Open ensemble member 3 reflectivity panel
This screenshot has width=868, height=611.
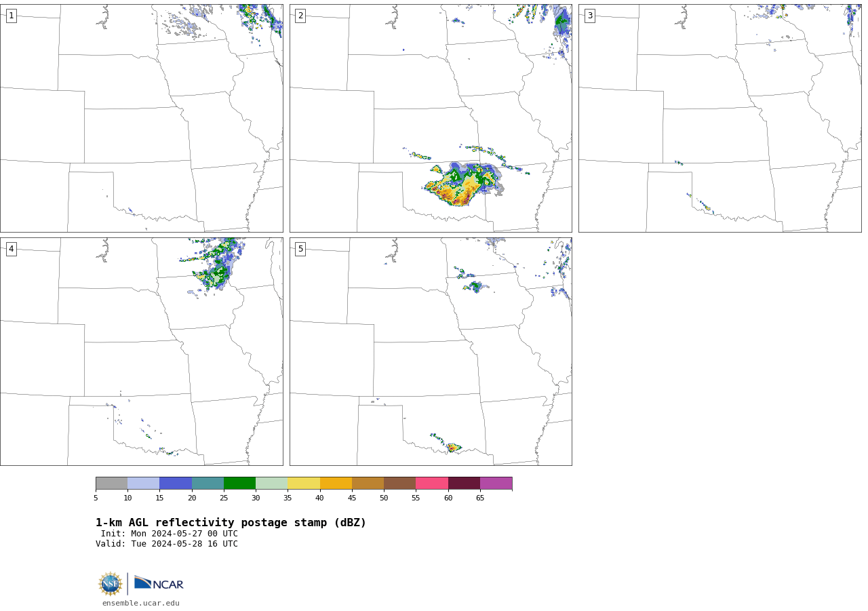click(x=720, y=118)
